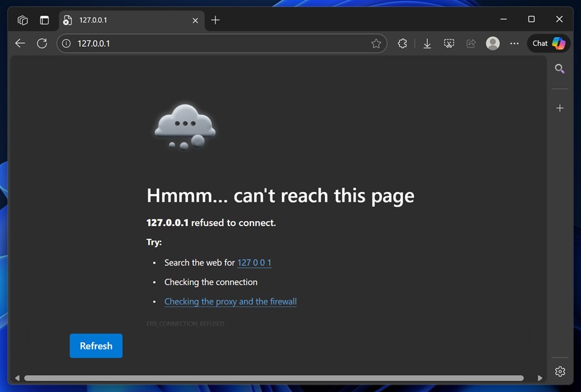Image resolution: width=581 pixels, height=392 pixels.
Task: Open the Extensions menu
Action: click(x=402, y=43)
